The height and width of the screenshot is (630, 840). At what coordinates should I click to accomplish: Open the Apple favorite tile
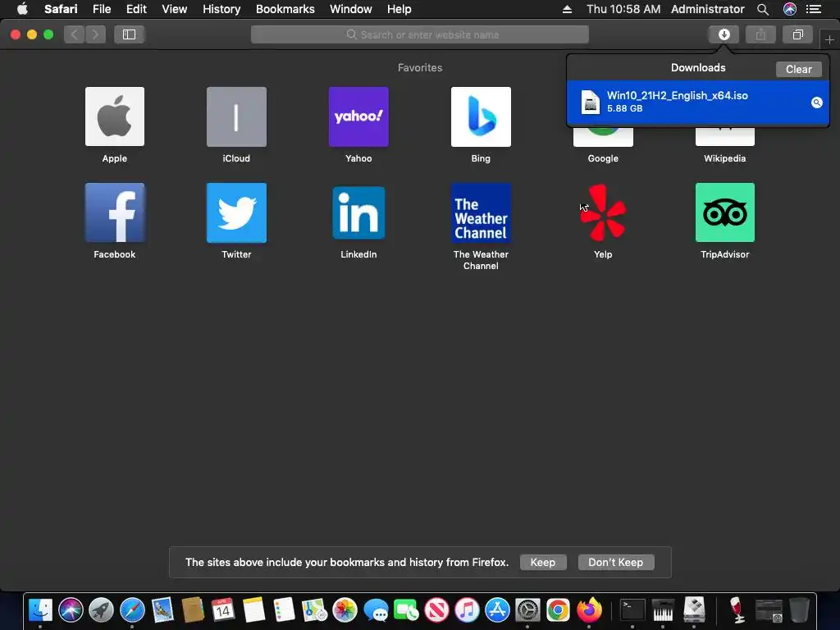point(115,116)
